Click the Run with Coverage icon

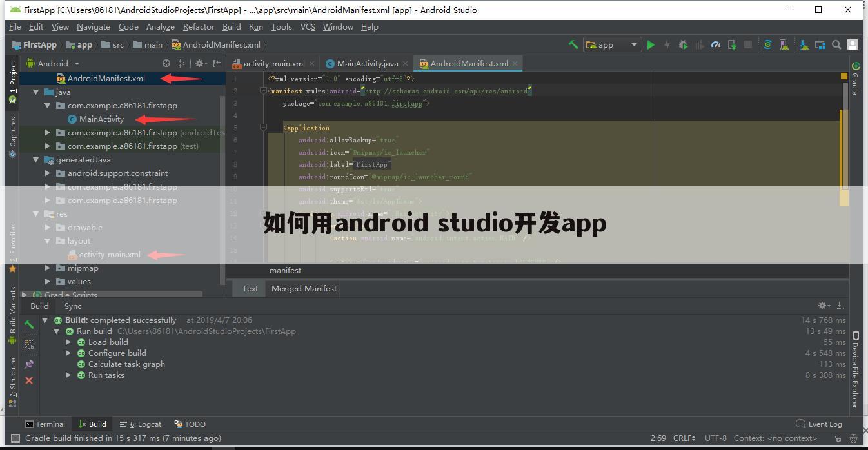[699, 44]
